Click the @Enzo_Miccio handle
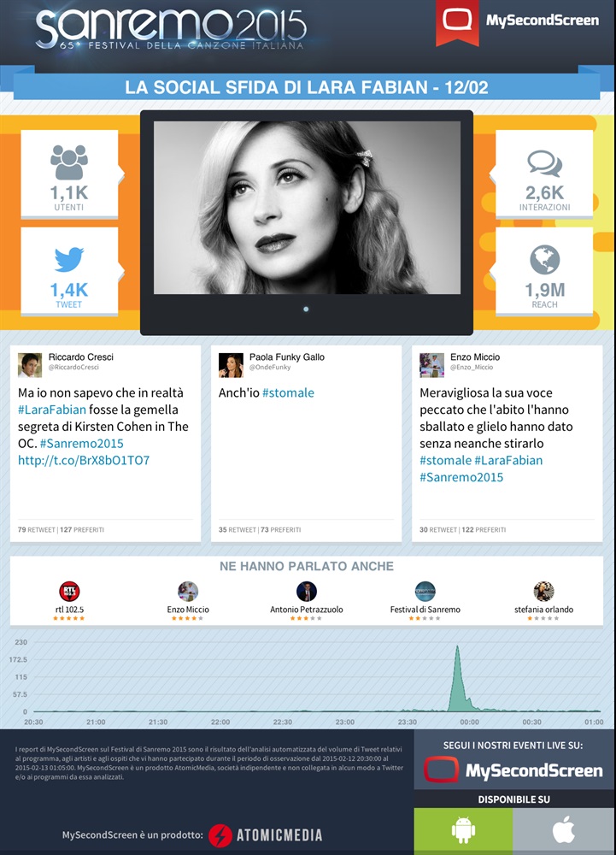Screen dimensions: 616x855 [472, 368]
